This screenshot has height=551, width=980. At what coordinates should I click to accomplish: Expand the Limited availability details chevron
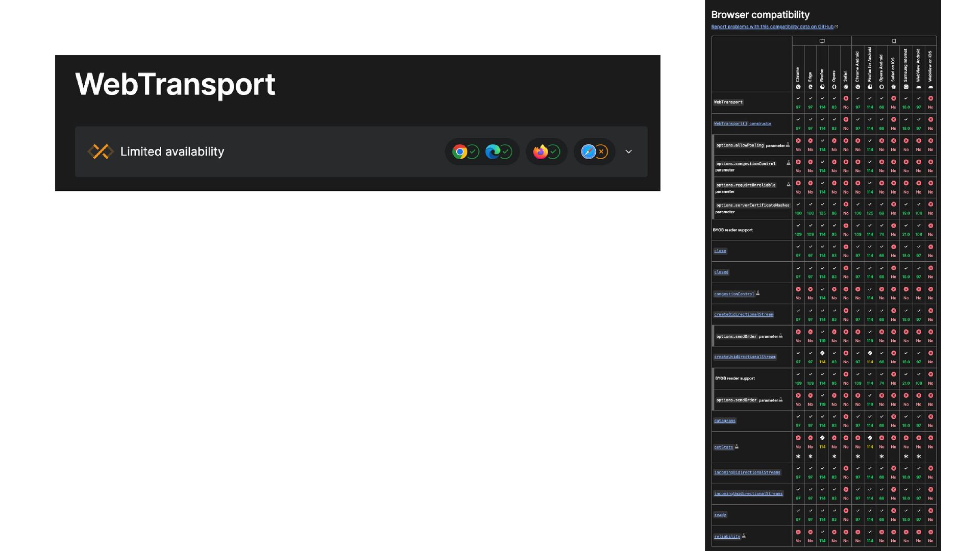(629, 152)
